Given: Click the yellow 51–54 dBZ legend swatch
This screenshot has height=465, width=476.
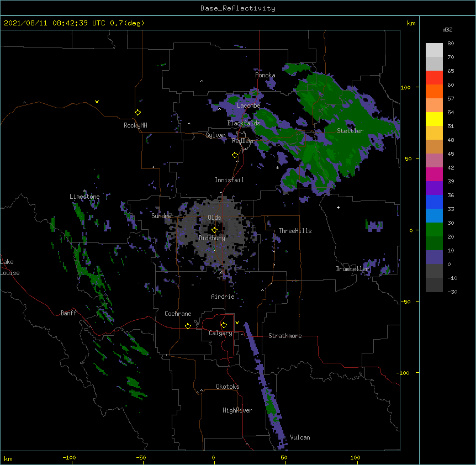Looking at the screenshot, I should [434, 119].
